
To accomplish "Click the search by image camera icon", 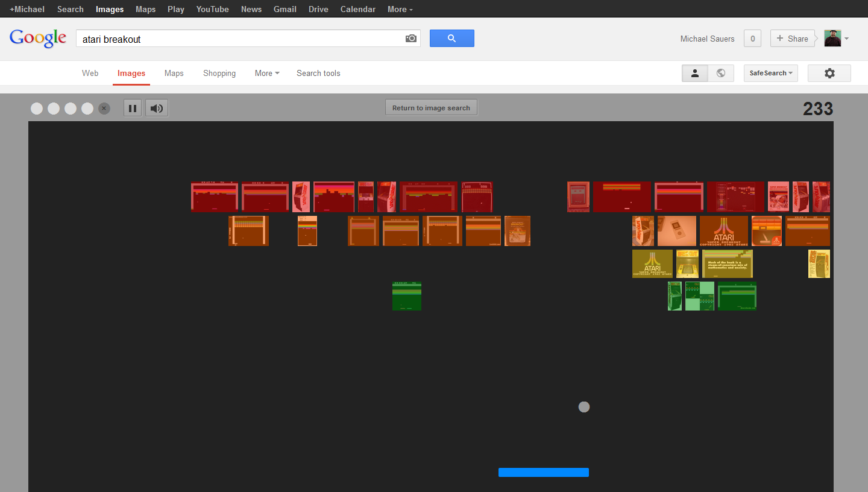I will 411,39.
